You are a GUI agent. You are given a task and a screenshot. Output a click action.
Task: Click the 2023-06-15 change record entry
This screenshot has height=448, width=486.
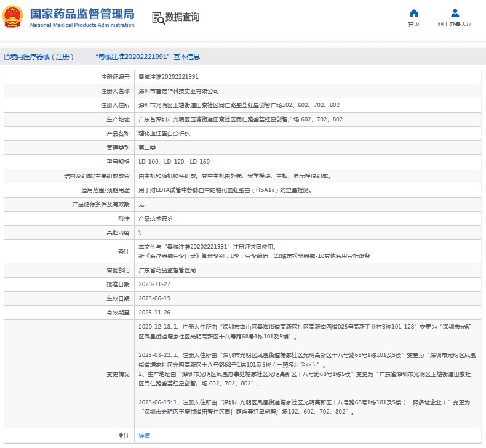pos(305,407)
